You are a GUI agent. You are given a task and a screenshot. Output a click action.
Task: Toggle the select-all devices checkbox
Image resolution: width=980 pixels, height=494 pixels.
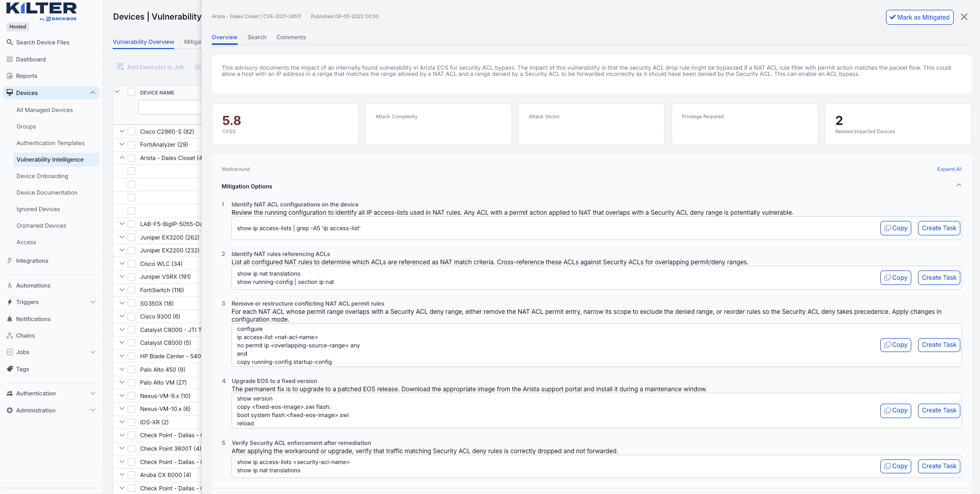tap(131, 92)
